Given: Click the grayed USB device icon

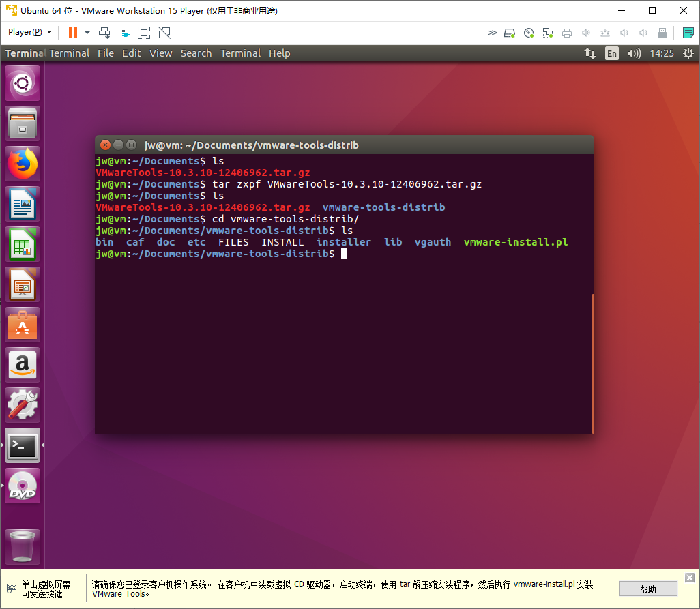Looking at the screenshot, I should pyautogui.click(x=662, y=33).
